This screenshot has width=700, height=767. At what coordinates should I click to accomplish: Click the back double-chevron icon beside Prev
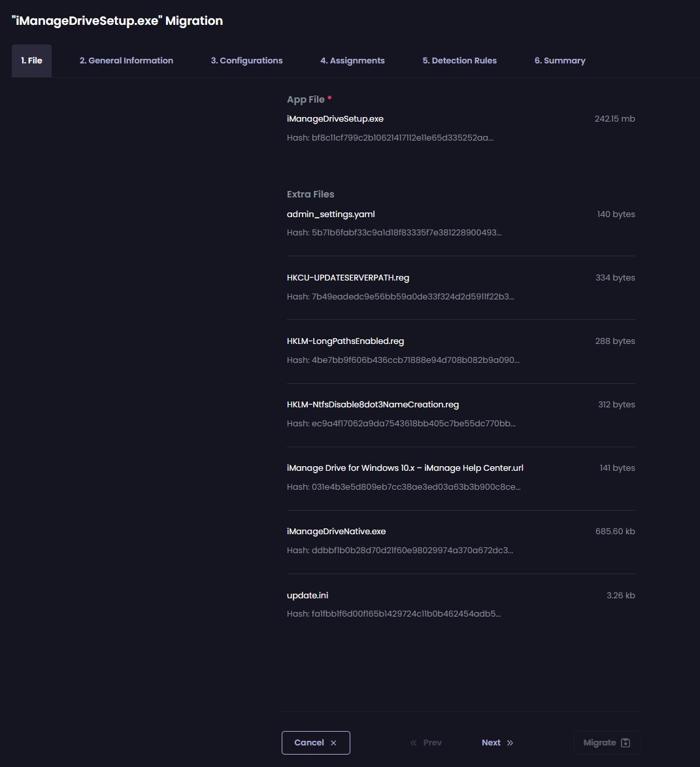[x=413, y=743]
